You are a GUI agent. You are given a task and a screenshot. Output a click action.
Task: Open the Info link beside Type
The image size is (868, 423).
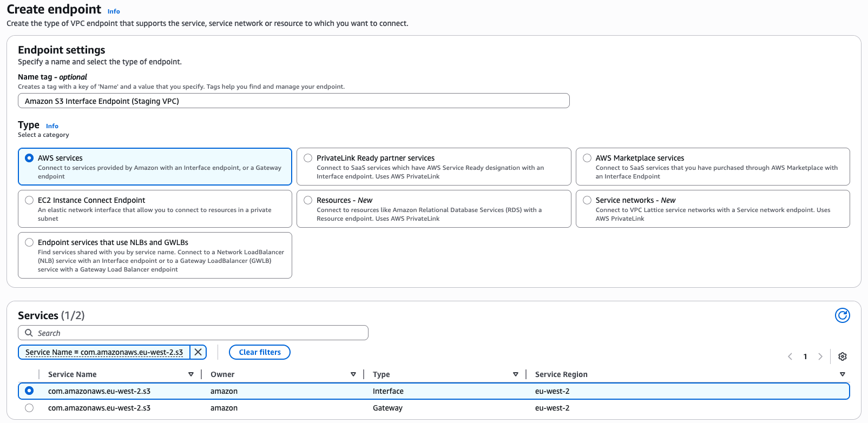52,126
